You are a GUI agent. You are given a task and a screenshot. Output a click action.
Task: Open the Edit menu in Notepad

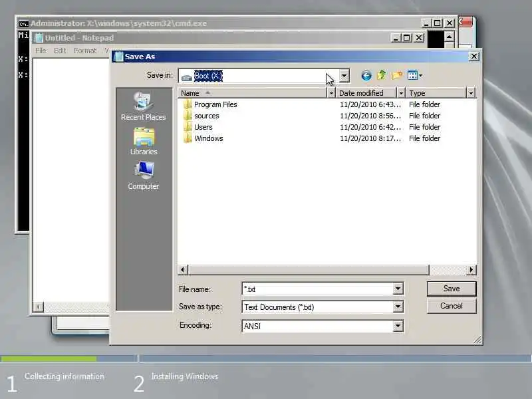[x=60, y=51]
